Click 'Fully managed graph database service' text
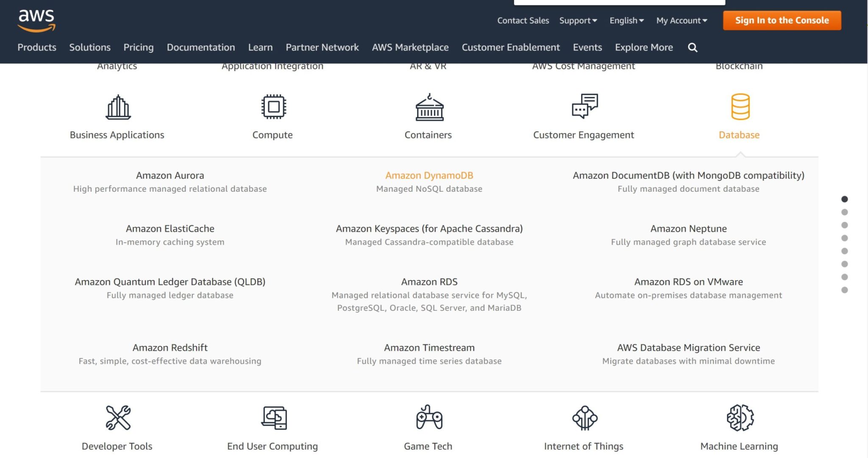 click(688, 242)
